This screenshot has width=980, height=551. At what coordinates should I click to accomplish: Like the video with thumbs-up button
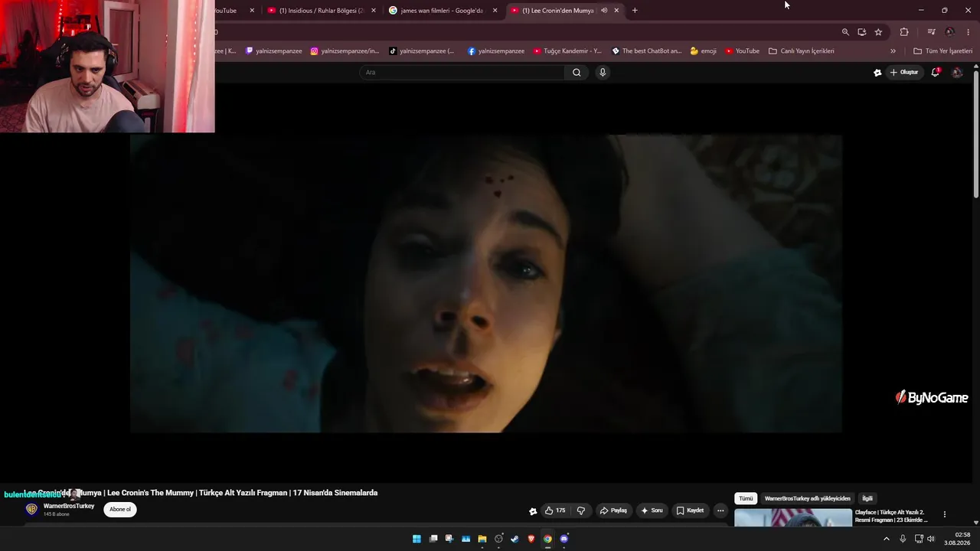[555, 510]
